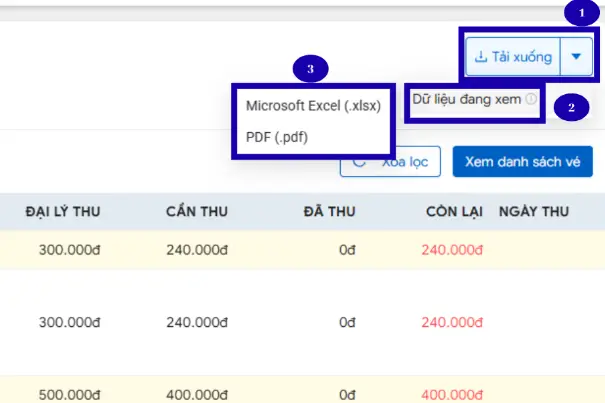
Task: Click the Tải xuống download icon button
Action: click(512, 57)
